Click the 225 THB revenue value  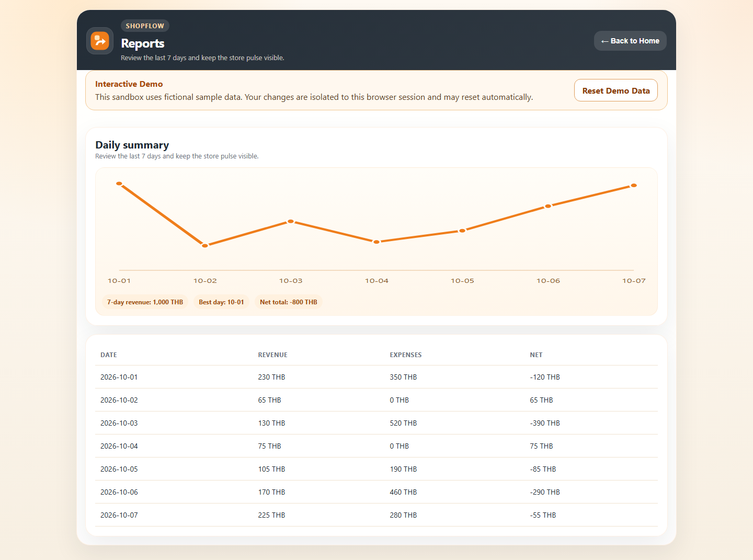[271, 515]
